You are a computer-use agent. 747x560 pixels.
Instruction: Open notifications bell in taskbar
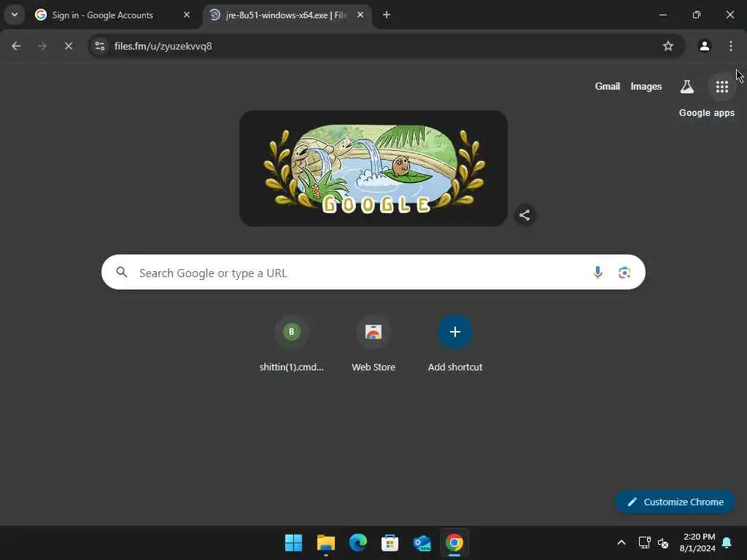click(727, 542)
